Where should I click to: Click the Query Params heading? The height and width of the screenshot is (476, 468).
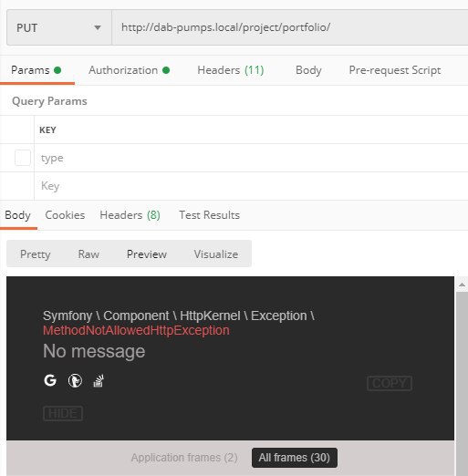tap(49, 101)
